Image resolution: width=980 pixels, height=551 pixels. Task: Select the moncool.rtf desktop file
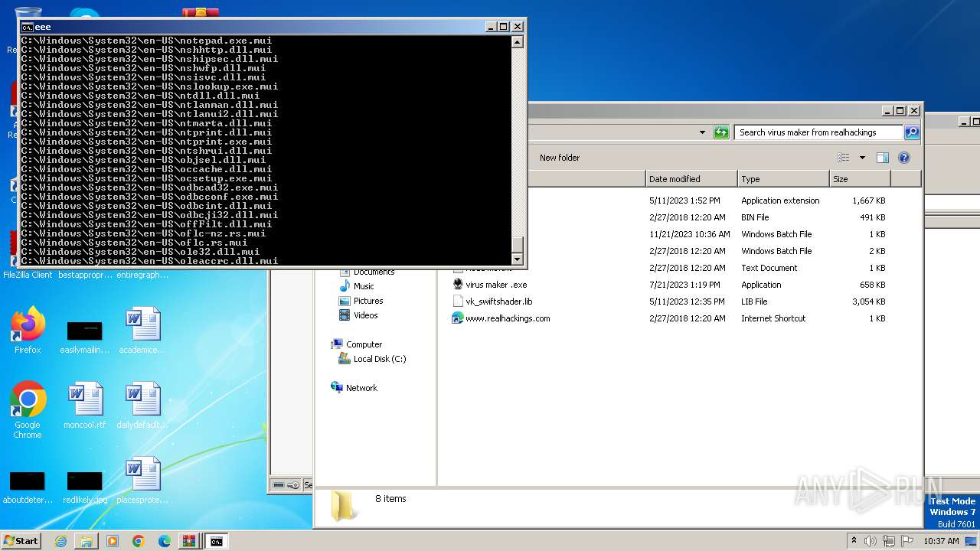point(84,406)
